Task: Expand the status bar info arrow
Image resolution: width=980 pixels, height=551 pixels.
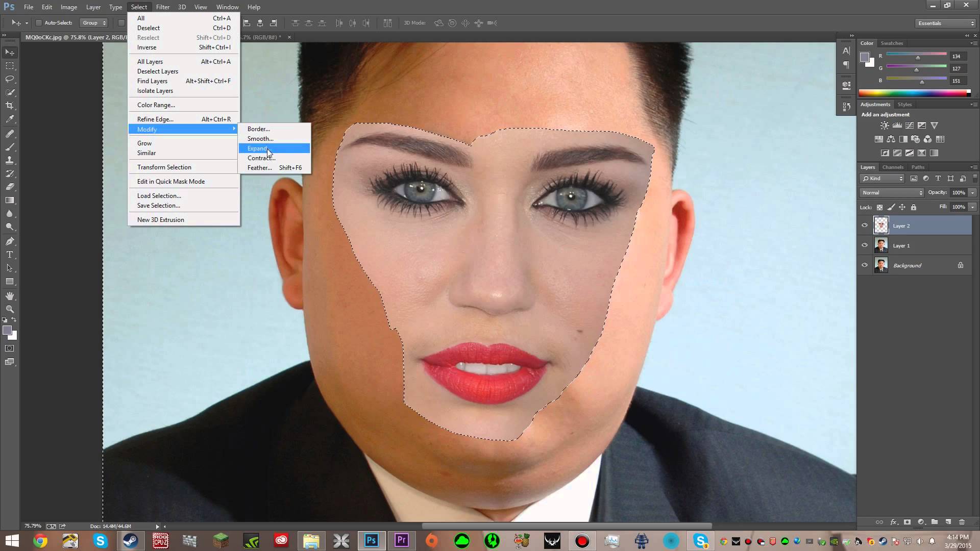Action: click(157, 527)
